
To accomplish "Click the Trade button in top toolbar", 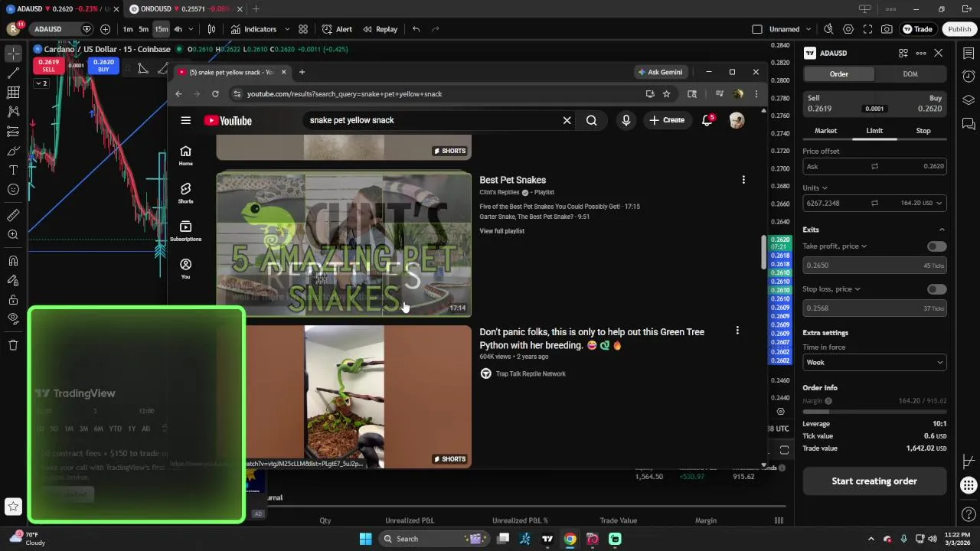I will [x=917, y=29].
